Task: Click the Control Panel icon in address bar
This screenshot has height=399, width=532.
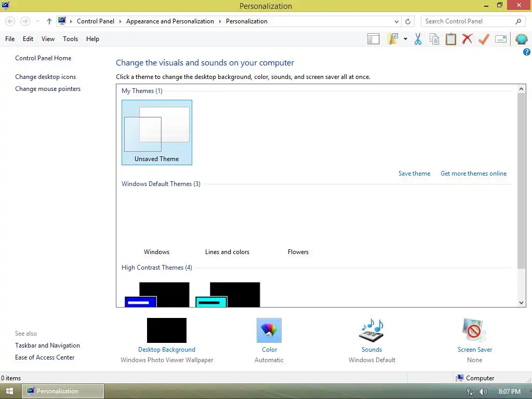Action: [x=62, y=21]
